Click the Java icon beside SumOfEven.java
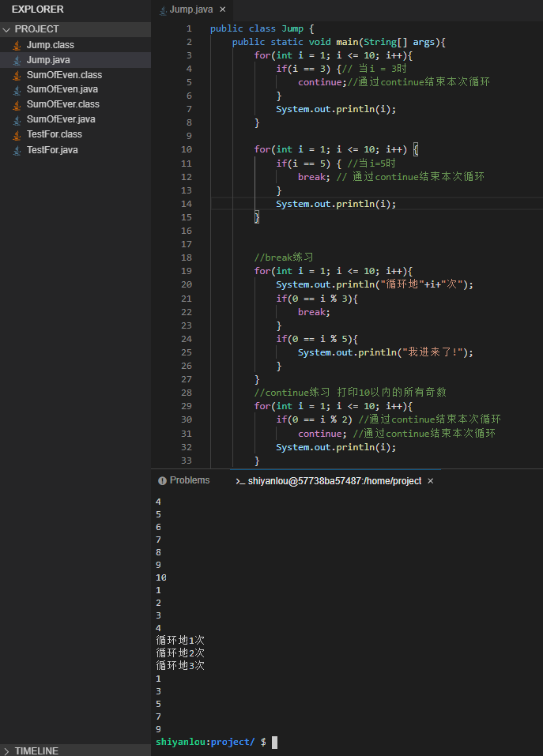Viewport: 543px width, 756px height. pyautogui.click(x=17, y=90)
